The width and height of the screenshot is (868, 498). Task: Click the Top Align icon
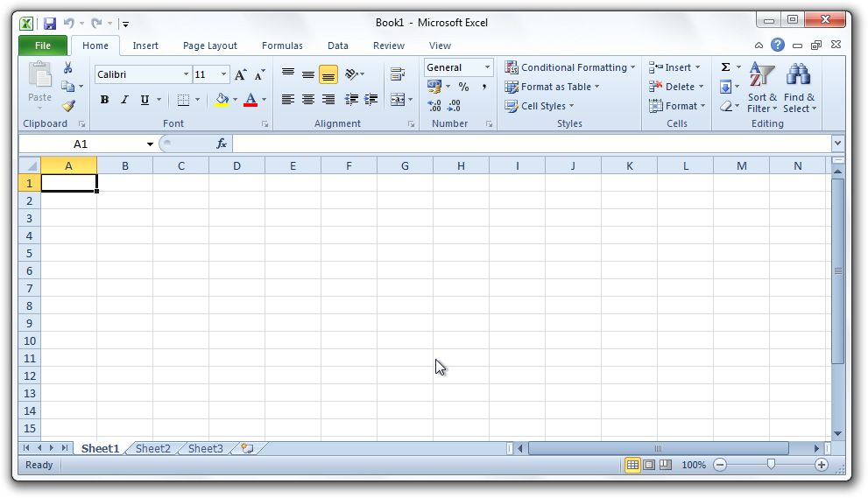pos(288,74)
